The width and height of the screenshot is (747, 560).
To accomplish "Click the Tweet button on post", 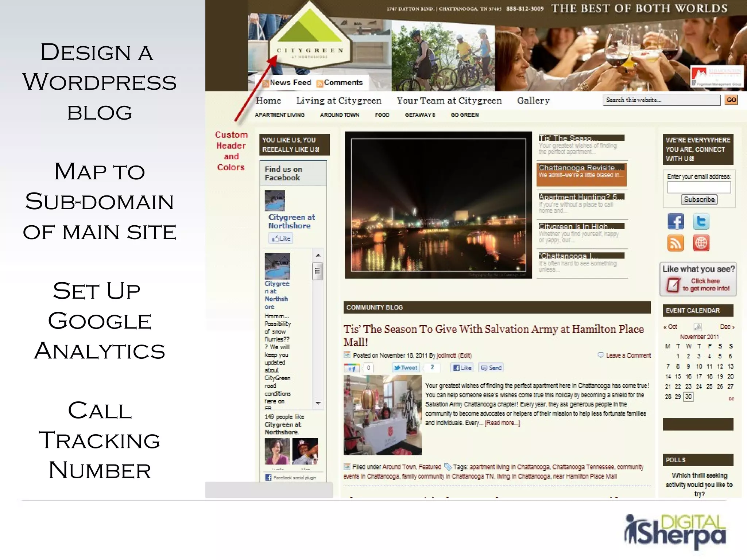I will point(406,368).
